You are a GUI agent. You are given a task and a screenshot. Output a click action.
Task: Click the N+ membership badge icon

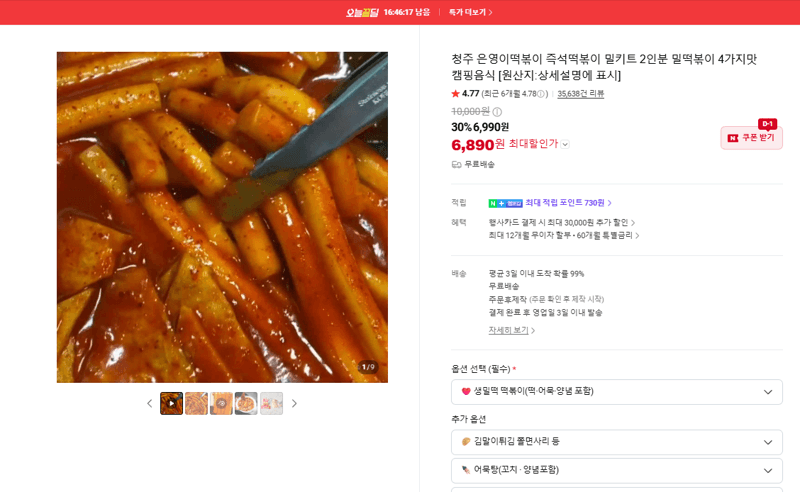(x=505, y=203)
